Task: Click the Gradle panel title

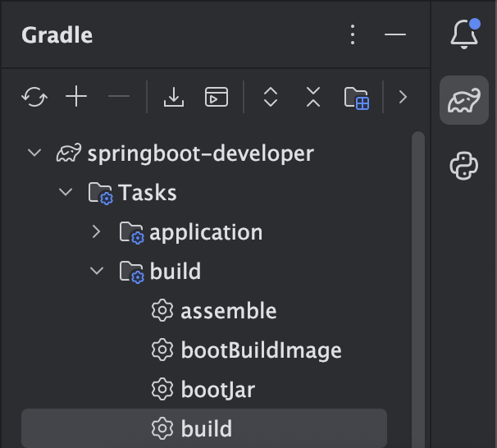Action: (57, 35)
